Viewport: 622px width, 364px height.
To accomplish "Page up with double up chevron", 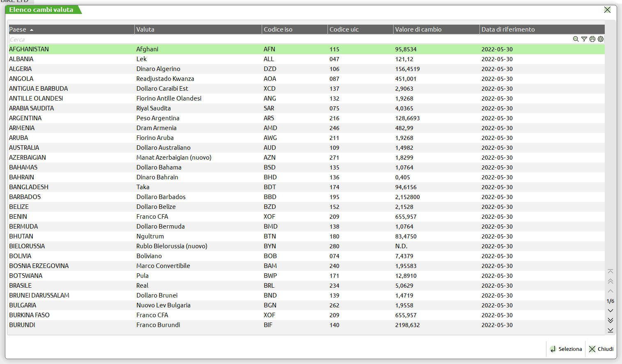I will click(610, 281).
